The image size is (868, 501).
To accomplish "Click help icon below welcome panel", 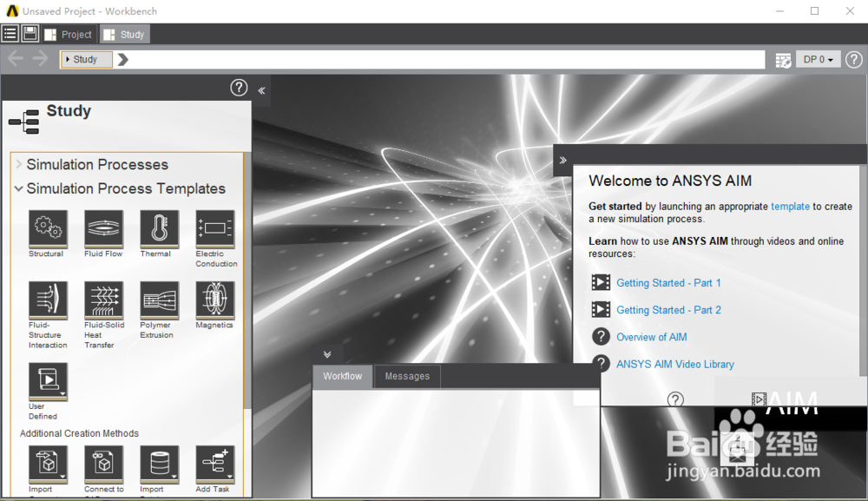I will (x=675, y=399).
